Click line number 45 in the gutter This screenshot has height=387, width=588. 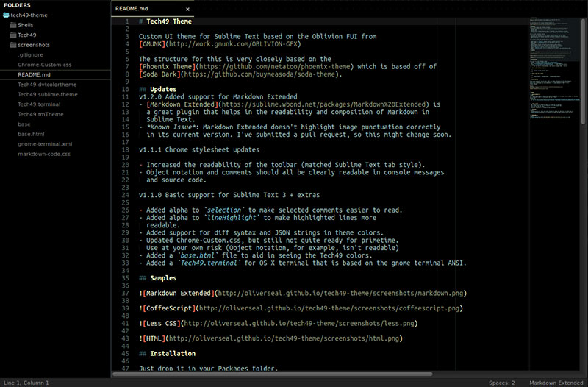(x=125, y=354)
